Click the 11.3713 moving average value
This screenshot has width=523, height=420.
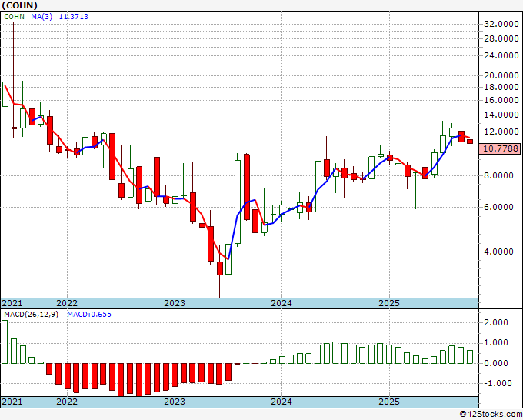pos(73,17)
